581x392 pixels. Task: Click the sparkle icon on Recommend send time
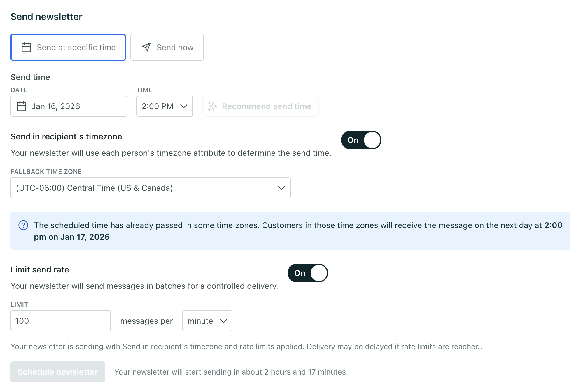pyautogui.click(x=212, y=106)
